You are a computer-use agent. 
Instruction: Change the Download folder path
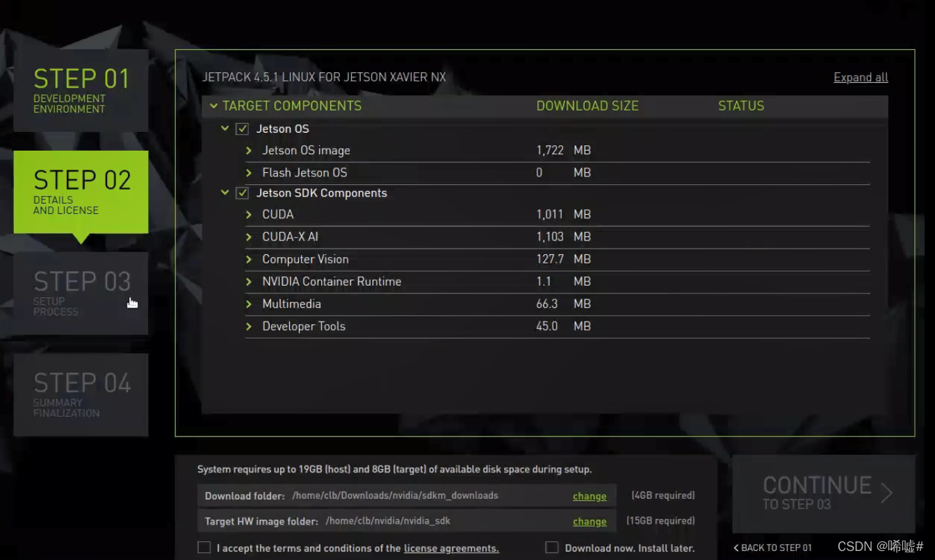tap(590, 496)
